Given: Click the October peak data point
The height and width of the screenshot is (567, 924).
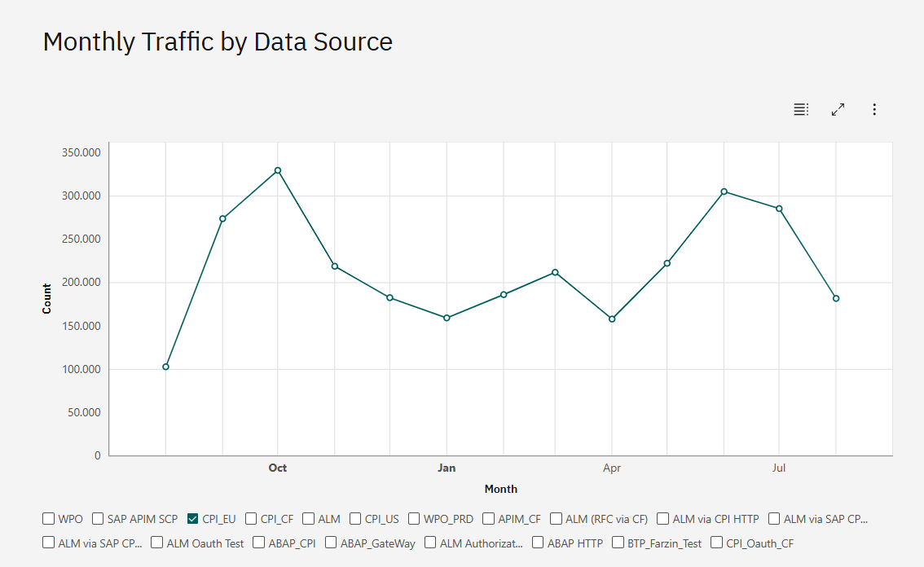Looking at the screenshot, I should tap(278, 170).
